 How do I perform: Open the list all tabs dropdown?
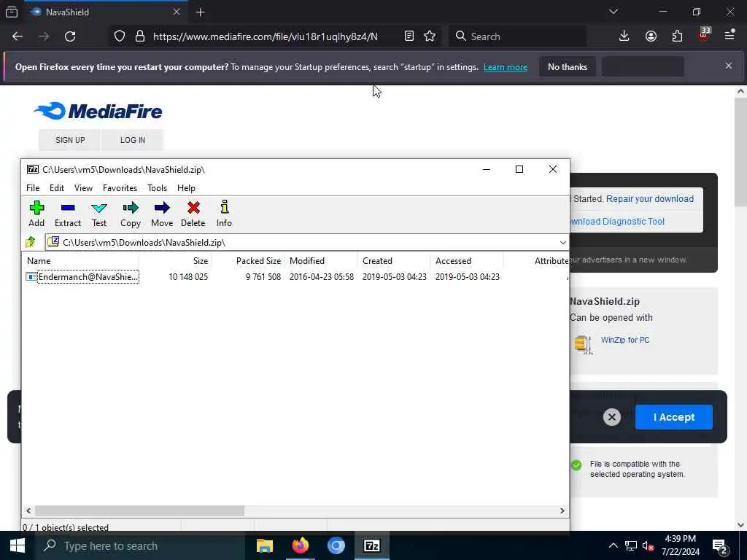613,12
